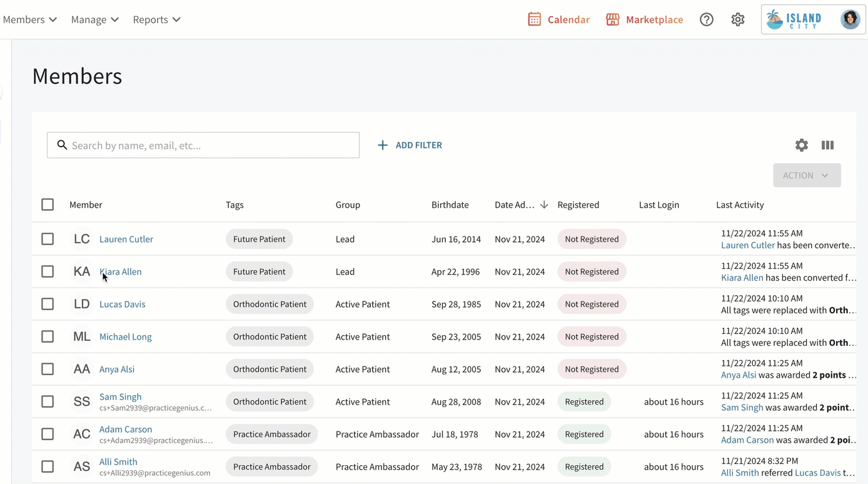Select the Michael Long row checkbox
Image resolution: width=868 pixels, height=484 pixels.
pyautogui.click(x=48, y=336)
